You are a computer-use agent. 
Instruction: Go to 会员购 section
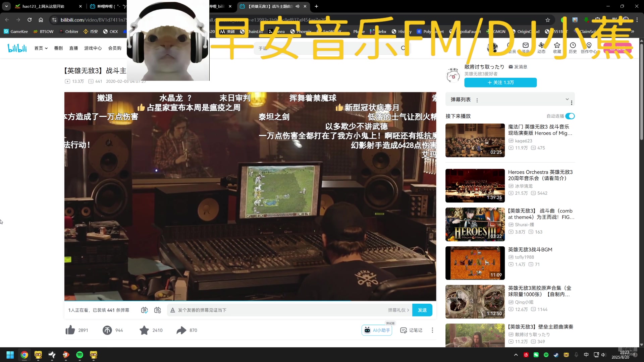coord(115,48)
